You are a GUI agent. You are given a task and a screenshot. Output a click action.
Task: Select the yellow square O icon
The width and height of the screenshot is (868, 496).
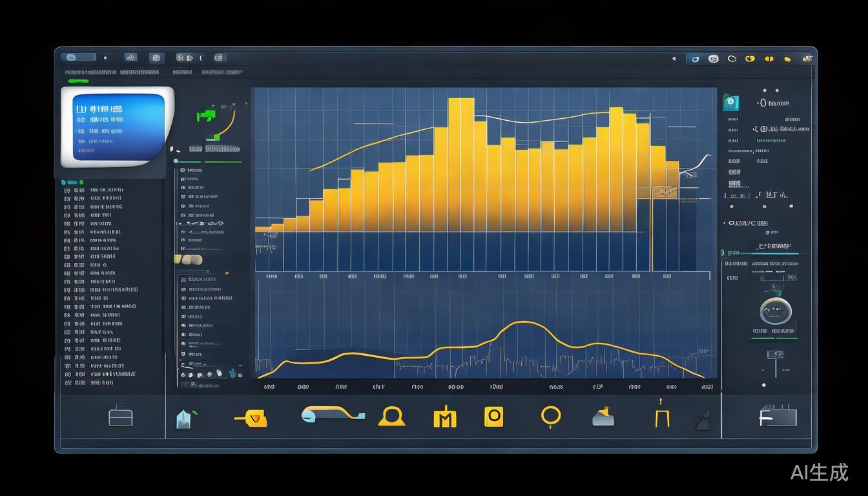[494, 417]
